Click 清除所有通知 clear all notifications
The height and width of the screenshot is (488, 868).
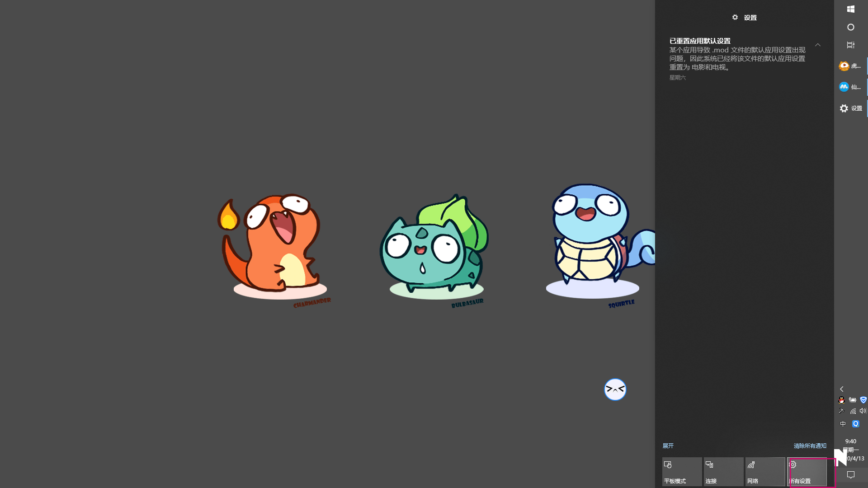click(810, 446)
